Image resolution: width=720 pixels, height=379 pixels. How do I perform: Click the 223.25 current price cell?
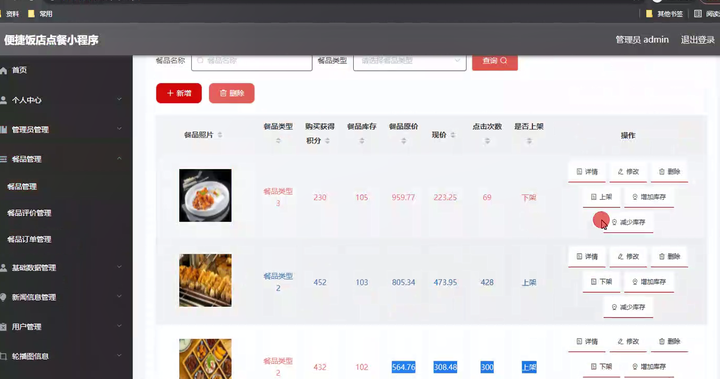(x=445, y=198)
